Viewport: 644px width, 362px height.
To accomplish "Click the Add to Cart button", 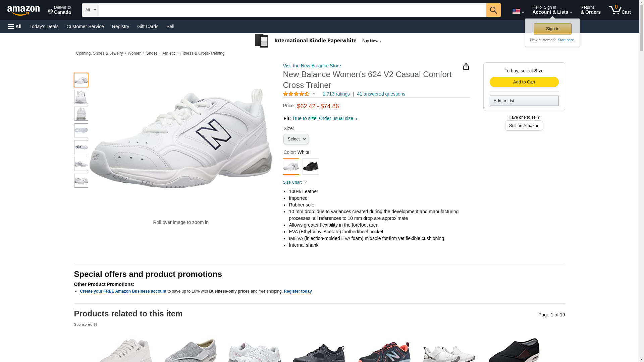I will point(524,82).
